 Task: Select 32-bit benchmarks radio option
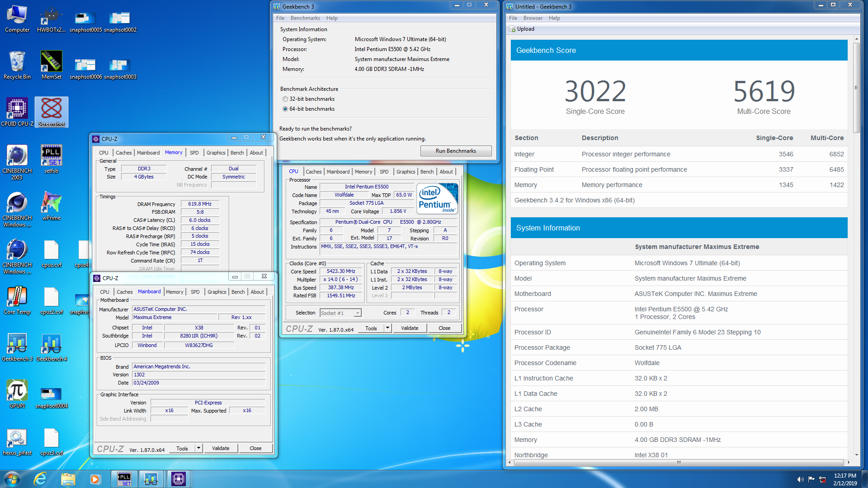click(308, 99)
